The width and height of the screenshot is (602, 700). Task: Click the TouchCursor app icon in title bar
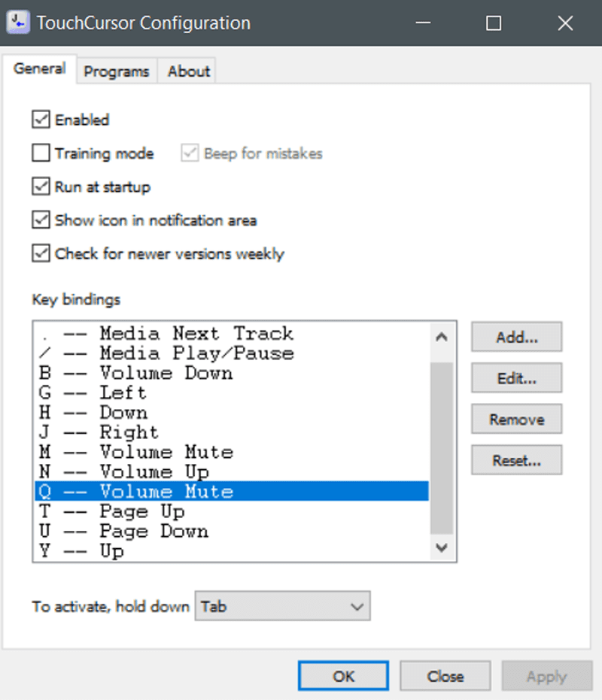pyautogui.click(x=18, y=23)
